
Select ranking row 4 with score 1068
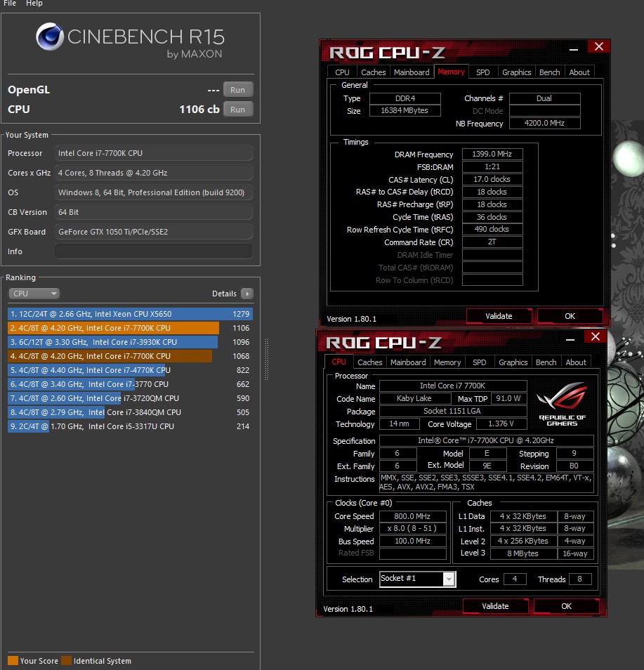[x=130, y=356]
